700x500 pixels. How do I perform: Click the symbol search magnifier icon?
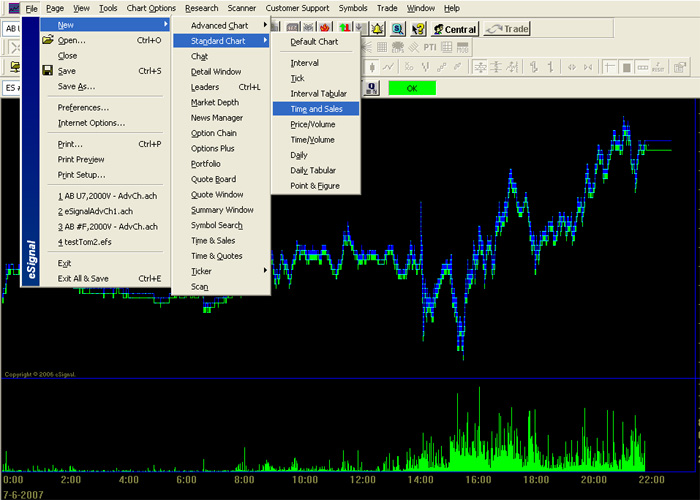[x=398, y=29]
